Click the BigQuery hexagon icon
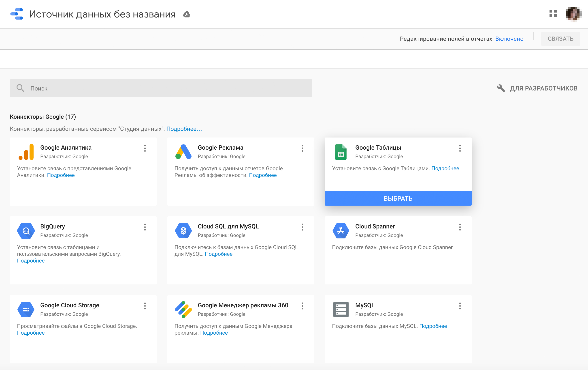588x370 pixels. click(26, 231)
